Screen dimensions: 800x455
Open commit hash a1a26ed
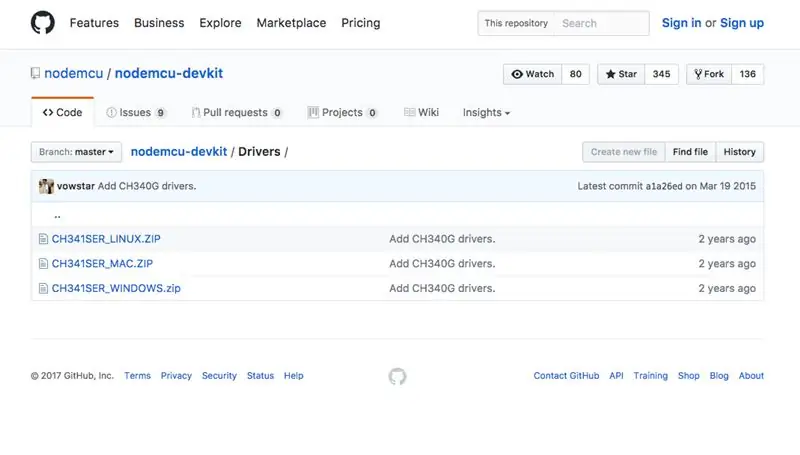click(x=664, y=186)
